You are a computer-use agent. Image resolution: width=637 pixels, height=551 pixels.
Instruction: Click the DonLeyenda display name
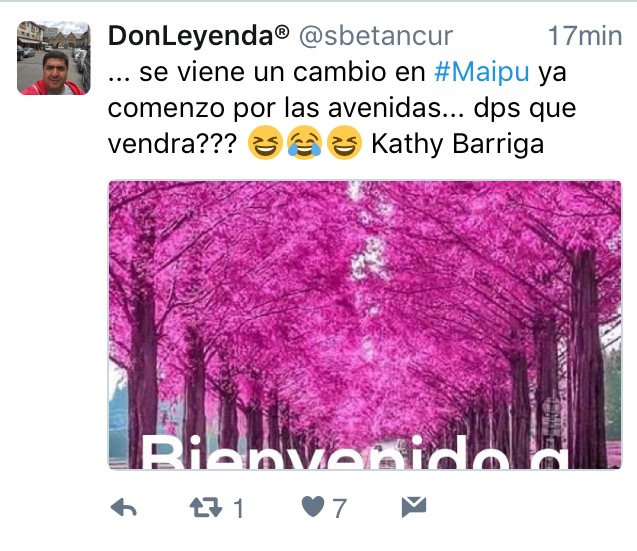191,36
